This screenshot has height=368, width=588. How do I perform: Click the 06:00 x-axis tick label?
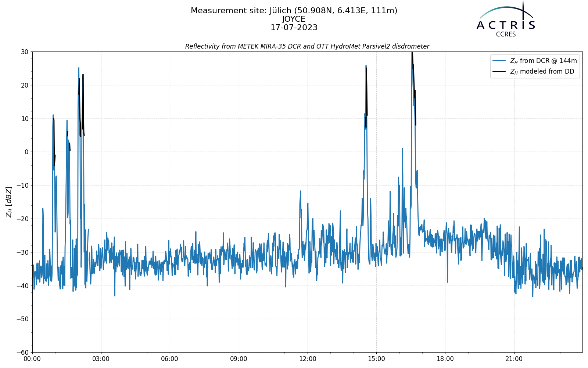tap(170, 359)
